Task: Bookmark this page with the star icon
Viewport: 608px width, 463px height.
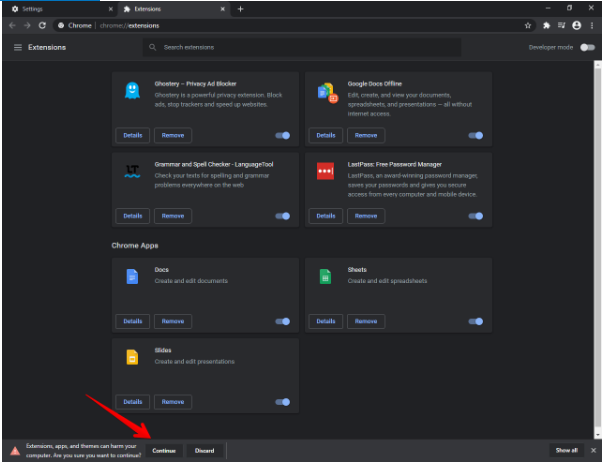Action: (528, 26)
